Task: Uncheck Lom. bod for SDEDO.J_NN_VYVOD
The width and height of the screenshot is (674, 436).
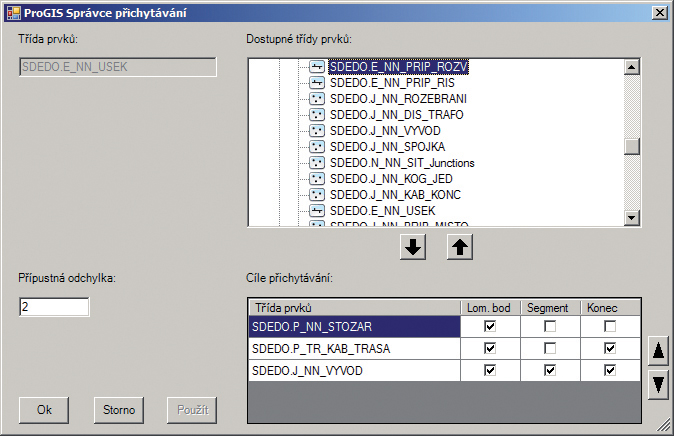Action: (489, 370)
